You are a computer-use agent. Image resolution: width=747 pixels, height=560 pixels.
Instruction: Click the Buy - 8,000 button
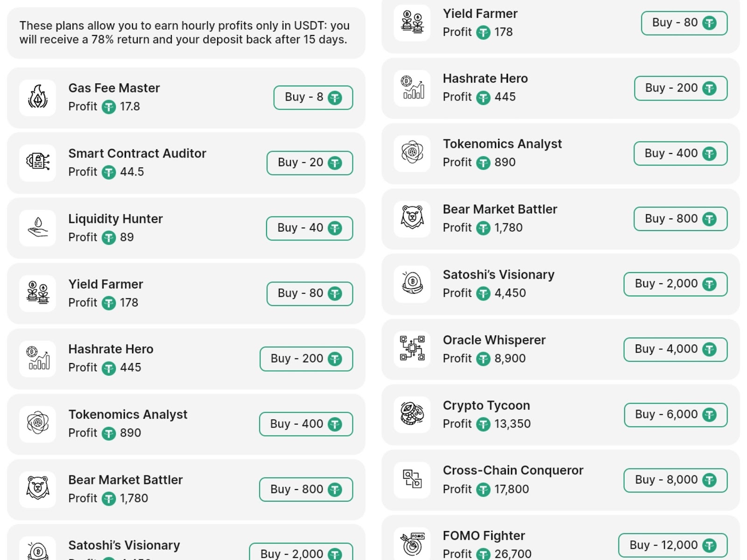coord(675,480)
